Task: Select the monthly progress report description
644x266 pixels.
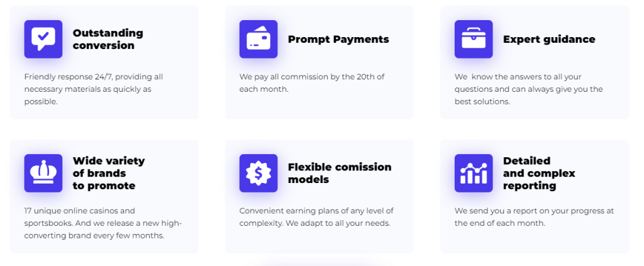Action: point(535,217)
